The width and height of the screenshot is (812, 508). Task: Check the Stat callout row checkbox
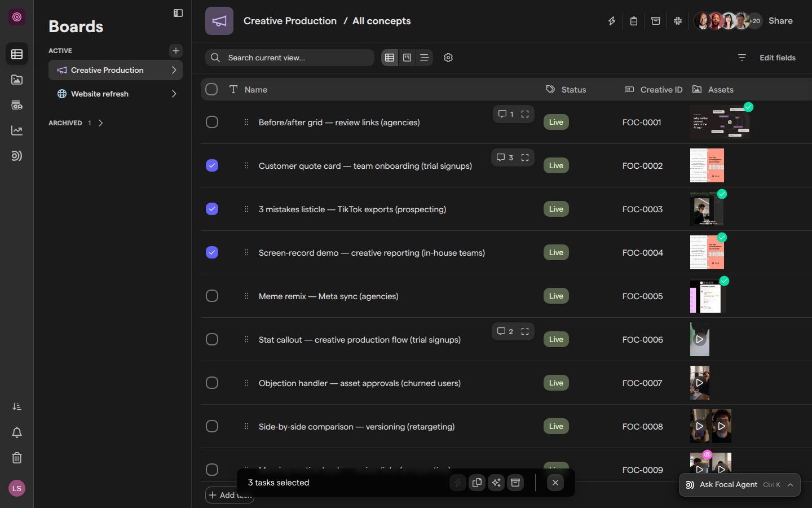[x=212, y=339]
